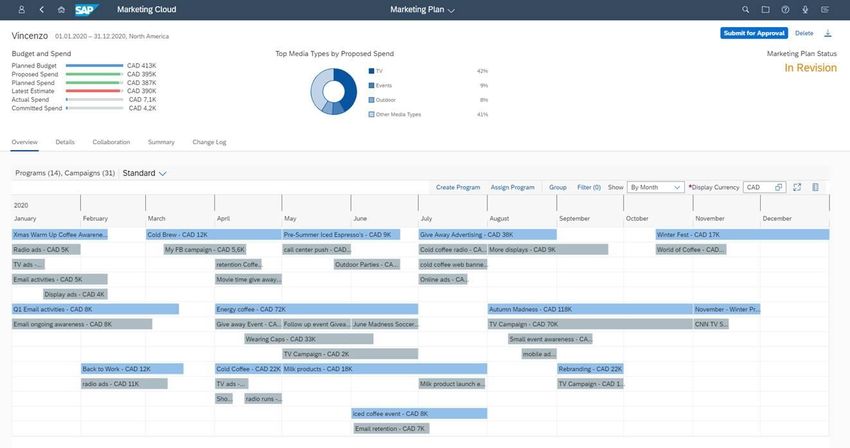
Task: Select Autumn Madness - CAD 118K program
Action: click(x=590, y=309)
